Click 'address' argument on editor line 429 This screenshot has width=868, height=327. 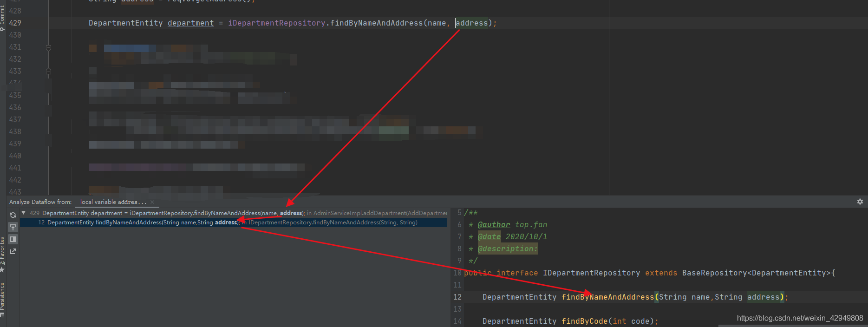click(472, 23)
